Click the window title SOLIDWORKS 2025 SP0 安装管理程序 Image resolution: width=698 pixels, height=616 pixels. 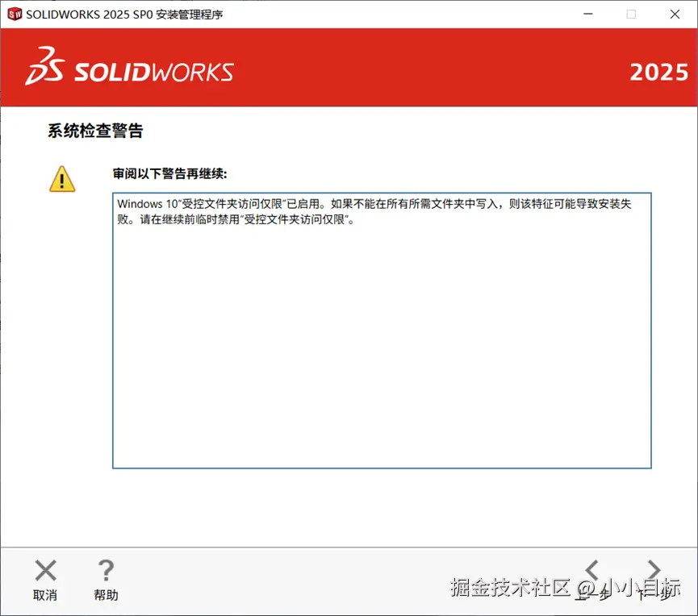tap(124, 15)
